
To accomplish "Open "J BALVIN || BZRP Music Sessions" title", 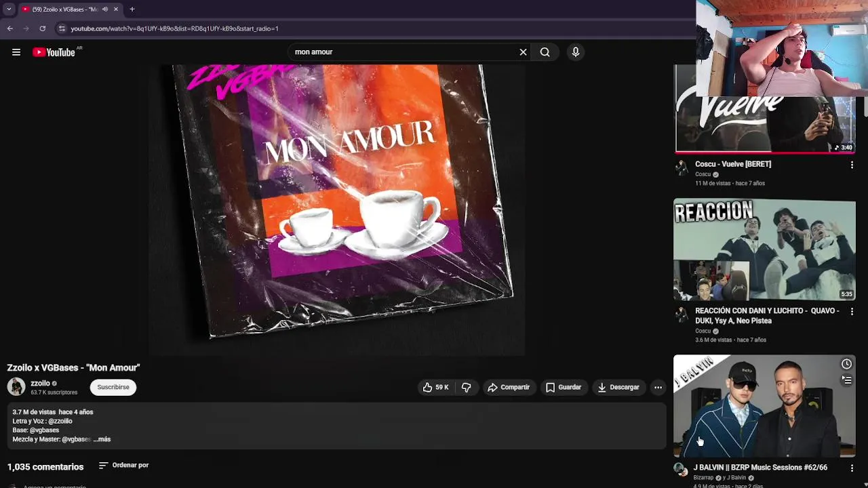I will [x=760, y=468].
